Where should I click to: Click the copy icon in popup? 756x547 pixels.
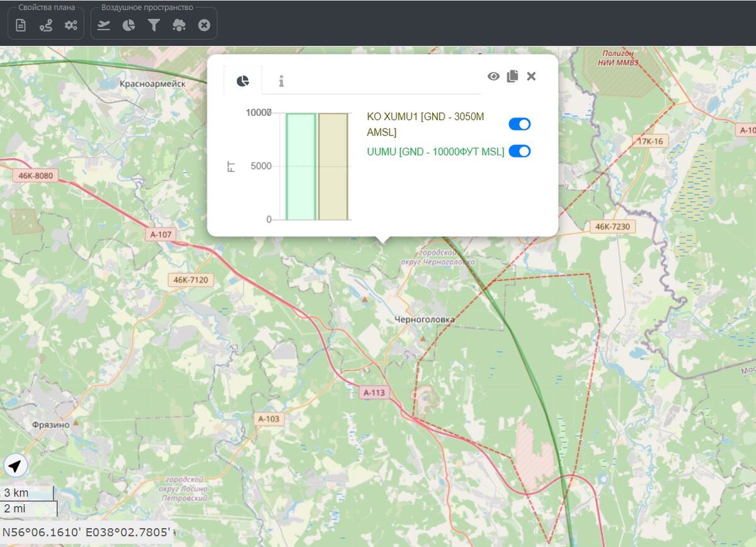pyautogui.click(x=512, y=76)
